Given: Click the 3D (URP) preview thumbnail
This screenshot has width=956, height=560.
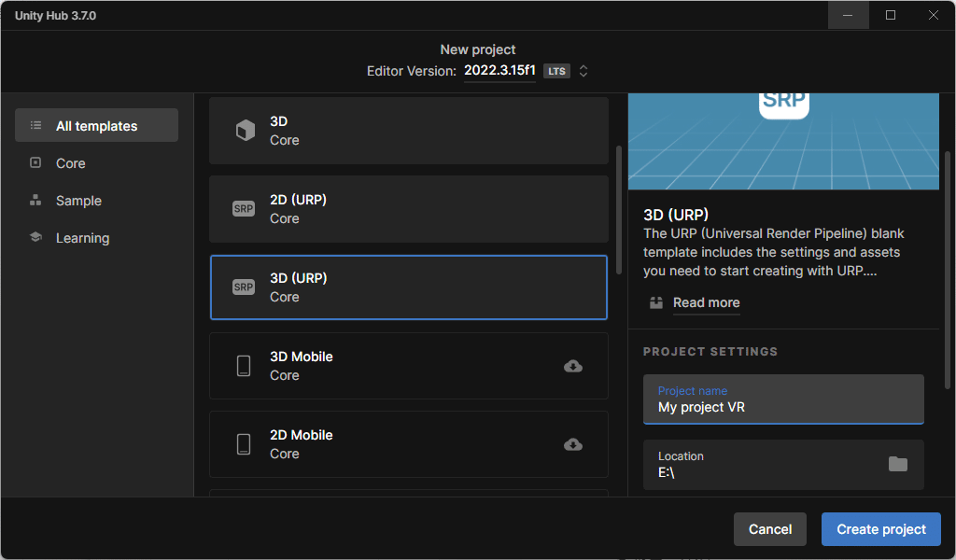Looking at the screenshot, I should (x=783, y=140).
